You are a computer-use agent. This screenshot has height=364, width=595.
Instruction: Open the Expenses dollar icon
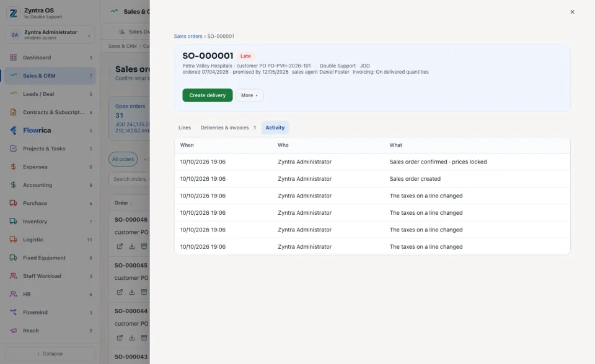tap(13, 167)
